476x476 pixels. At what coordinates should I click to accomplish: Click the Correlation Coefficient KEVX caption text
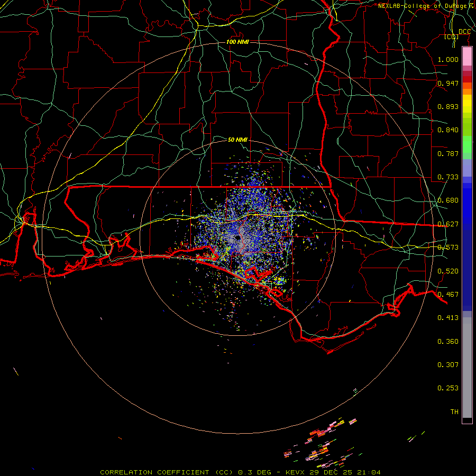[240, 472]
